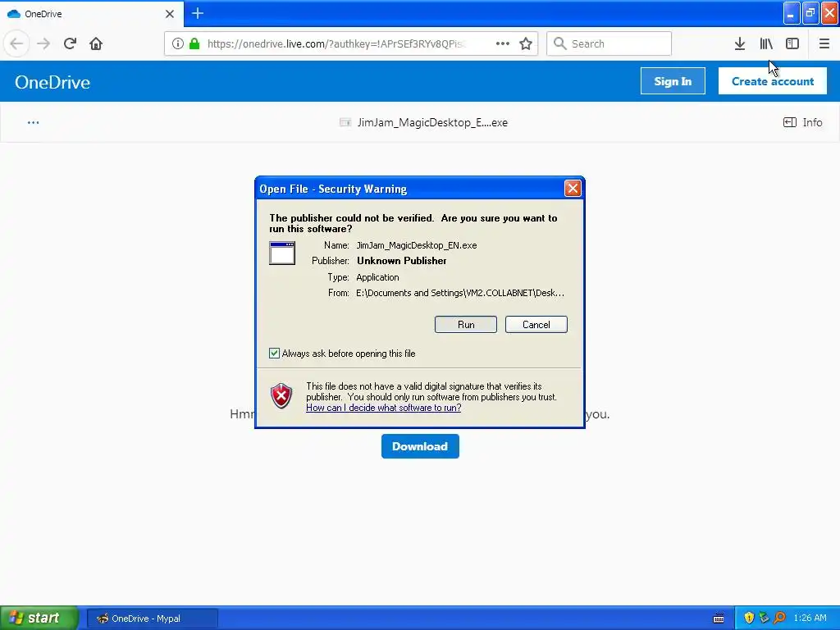The width and height of the screenshot is (840, 630).
Task: Click the application file icon in dialog
Action: tap(282, 253)
